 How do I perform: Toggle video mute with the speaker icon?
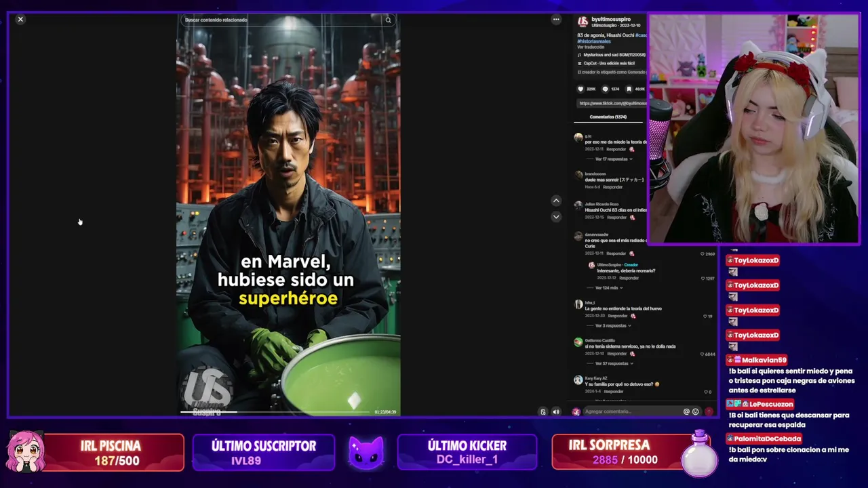point(556,411)
